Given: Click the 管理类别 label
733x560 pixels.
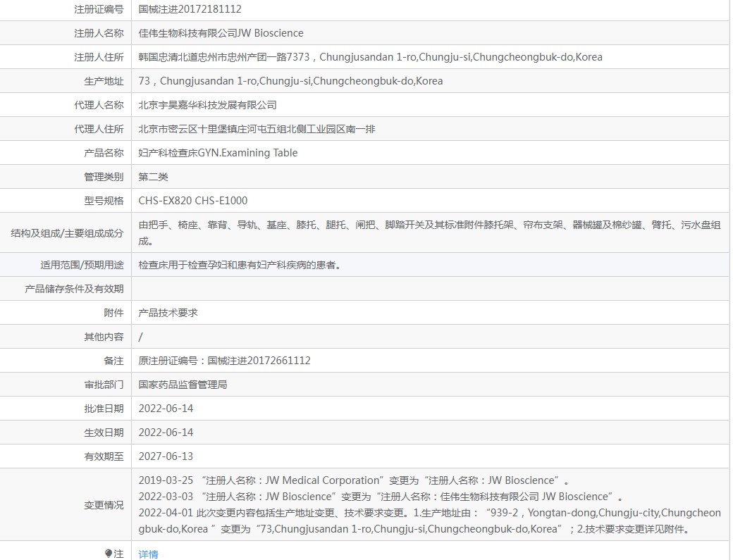Looking at the screenshot, I should tap(104, 177).
